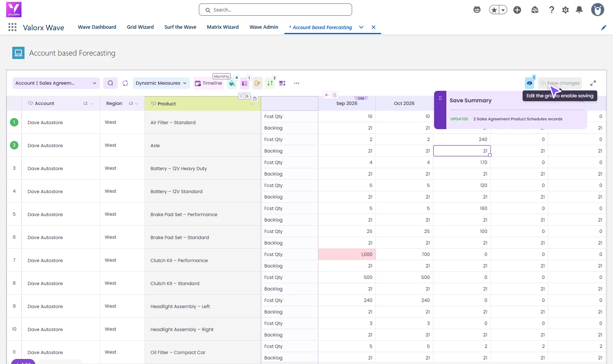This screenshot has width=613, height=364.
Task: Toggle the hidden columns eye icon
Action: (529, 83)
